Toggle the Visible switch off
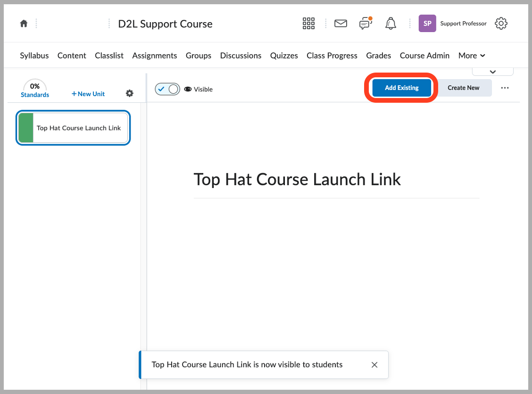Image resolution: width=532 pixels, height=394 pixels. pyautogui.click(x=167, y=89)
